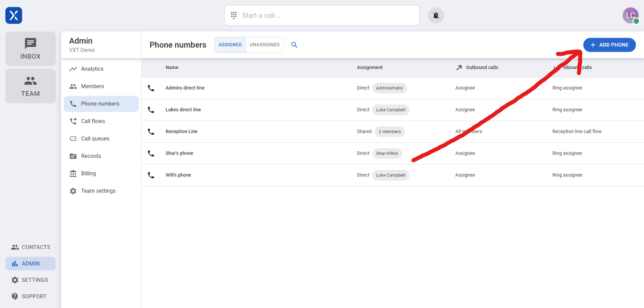Switch to the UNASSIGNED tab
Image resolution: width=644 pixels, height=308 pixels.
coord(264,44)
